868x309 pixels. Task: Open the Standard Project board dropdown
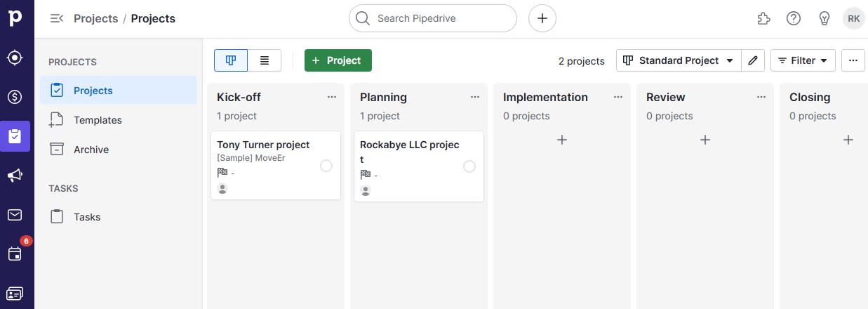[x=678, y=60]
